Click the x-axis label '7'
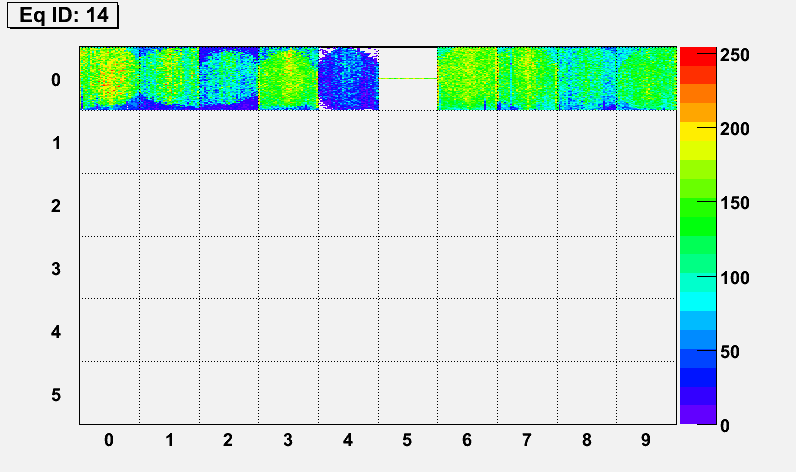The width and height of the screenshot is (796, 472). (526, 440)
